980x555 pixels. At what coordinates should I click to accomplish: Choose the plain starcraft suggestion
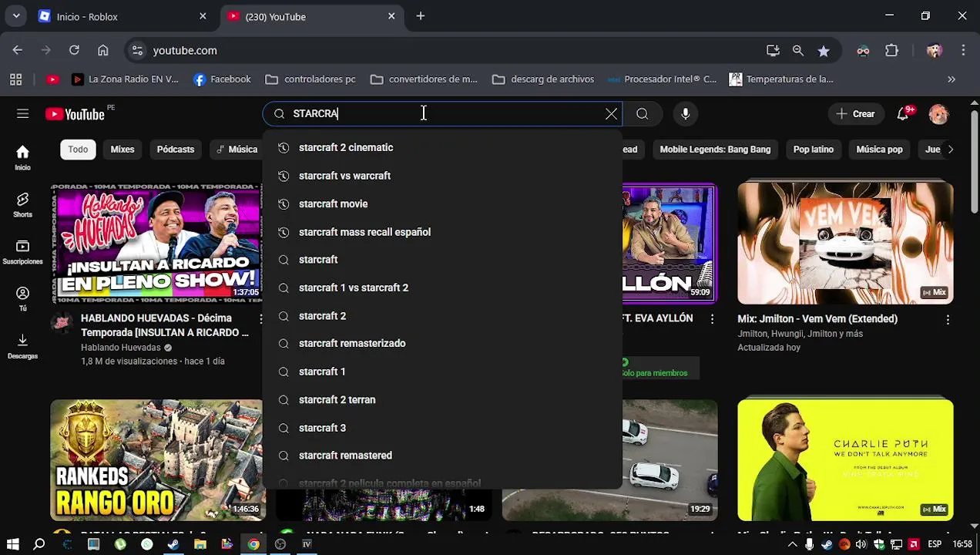tap(442, 260)
